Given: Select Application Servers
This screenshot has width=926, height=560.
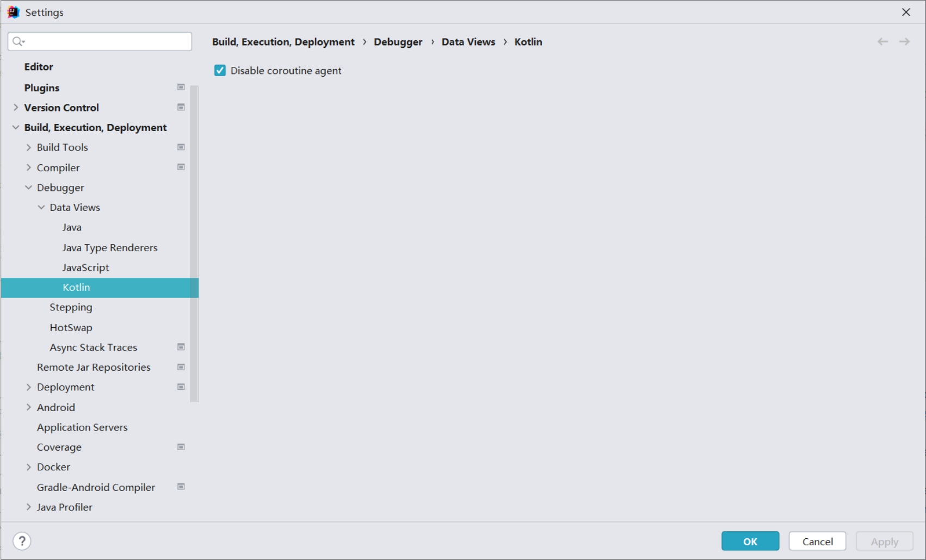Looking at the screenshot, I should (82, 427).
